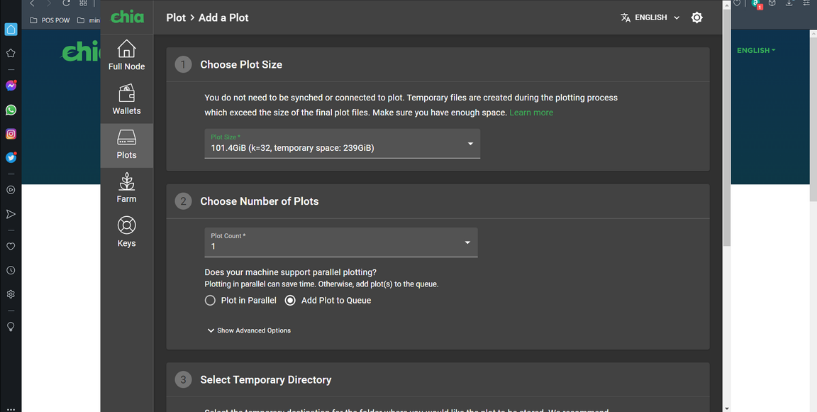This screenshot has height=412, width=817.
Task: Open Instagram in the browser sidebar
Action: pyautogui.click(x=11, y=133)
